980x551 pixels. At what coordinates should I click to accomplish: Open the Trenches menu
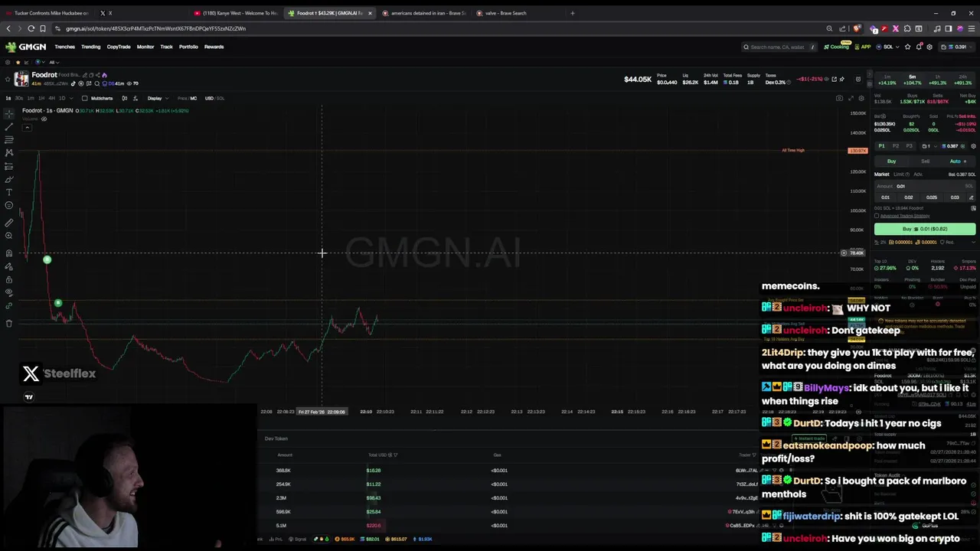[65, 47]
